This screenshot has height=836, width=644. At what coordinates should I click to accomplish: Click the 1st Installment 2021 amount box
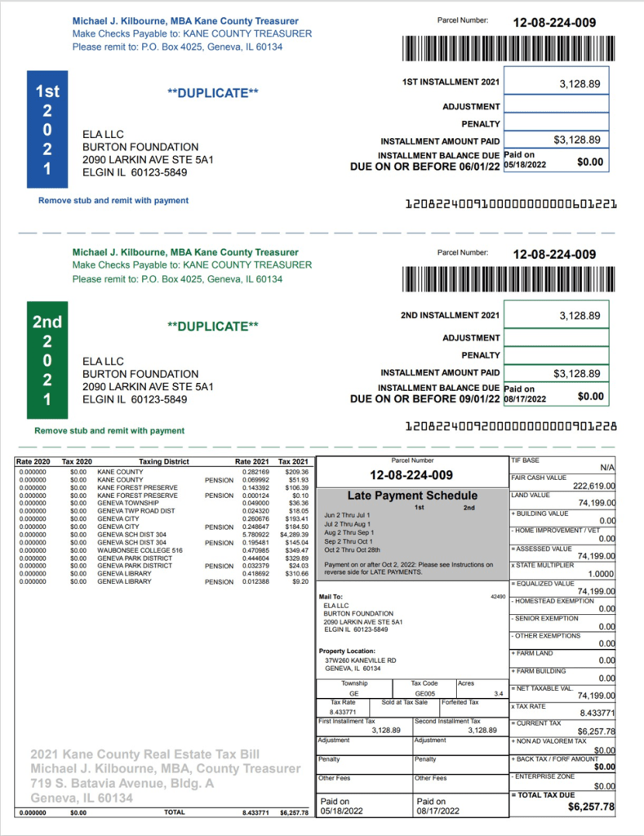pos(556,84)
